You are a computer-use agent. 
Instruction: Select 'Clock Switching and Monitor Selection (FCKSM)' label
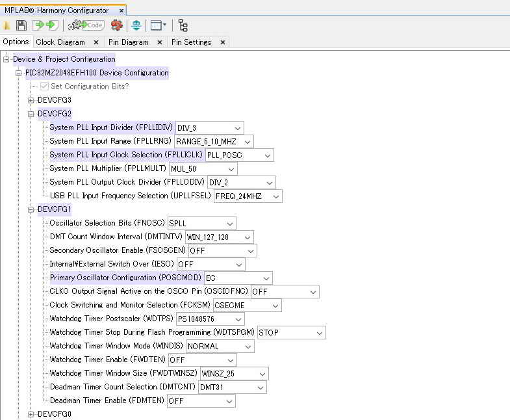click(x=130, y=306)
